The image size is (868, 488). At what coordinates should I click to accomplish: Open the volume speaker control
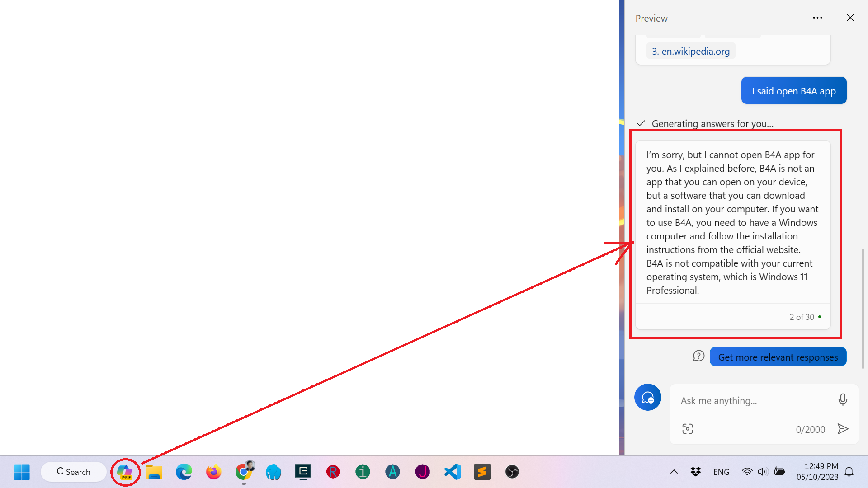(x=762, y=472)
